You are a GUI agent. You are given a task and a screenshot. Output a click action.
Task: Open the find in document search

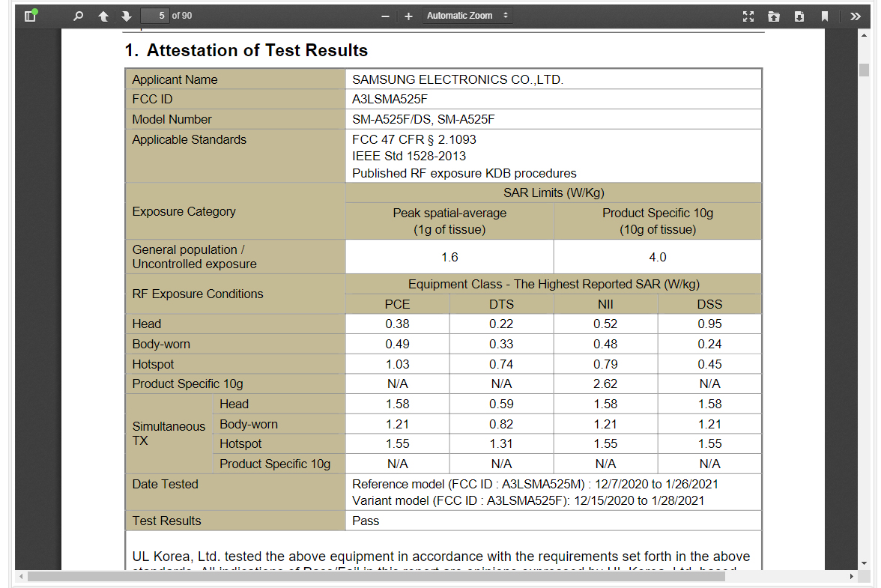tap(79, 16)
